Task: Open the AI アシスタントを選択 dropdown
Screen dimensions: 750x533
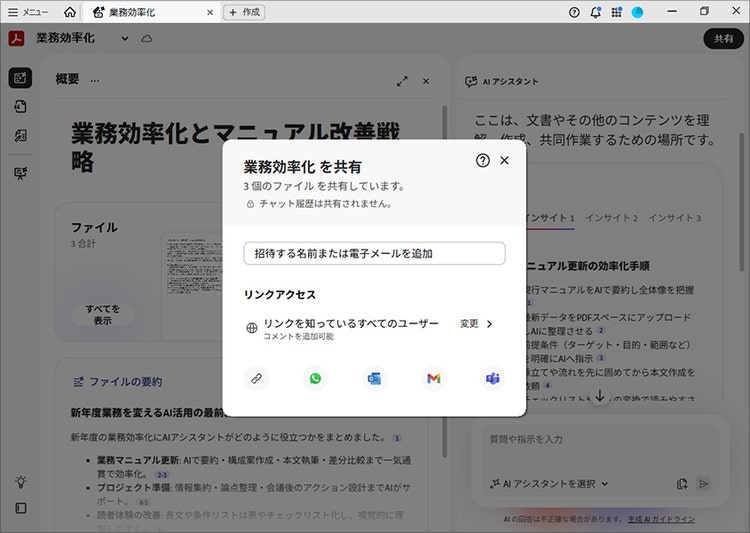Action: coord(549,484)
